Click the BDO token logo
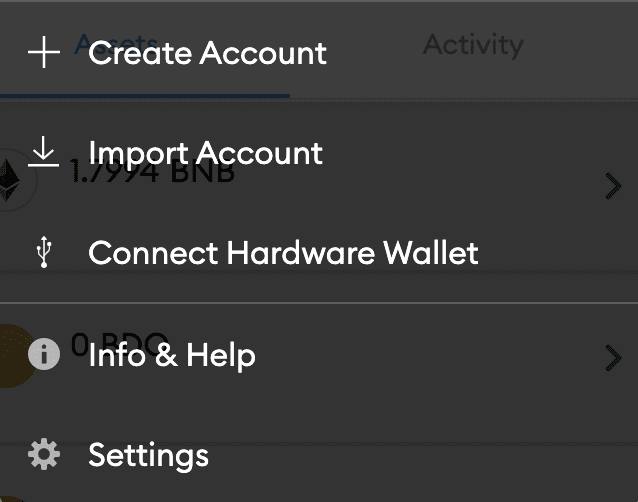The width and height of the screenshot is (638, 502). click(12, 356)
